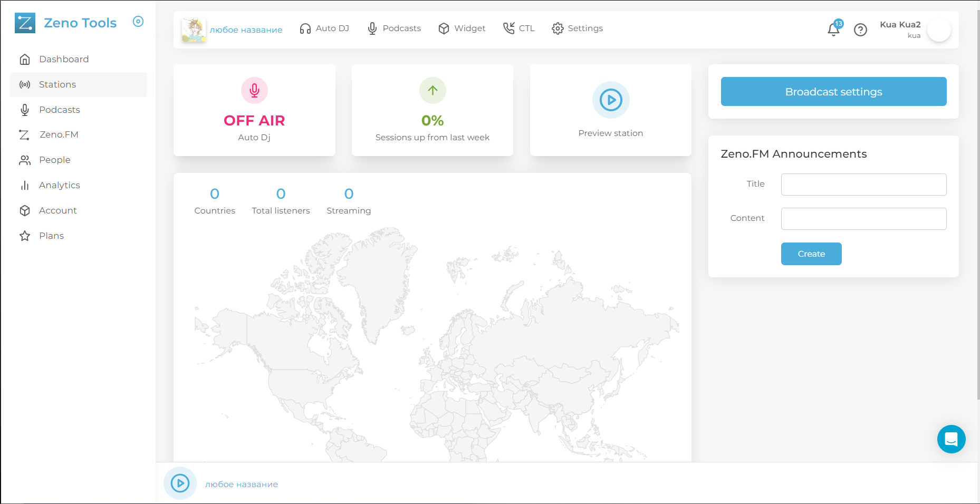Click the Zeno.FM Announcements heading
Viewport: 980px width, 504px height.
[x=794, y=154]
